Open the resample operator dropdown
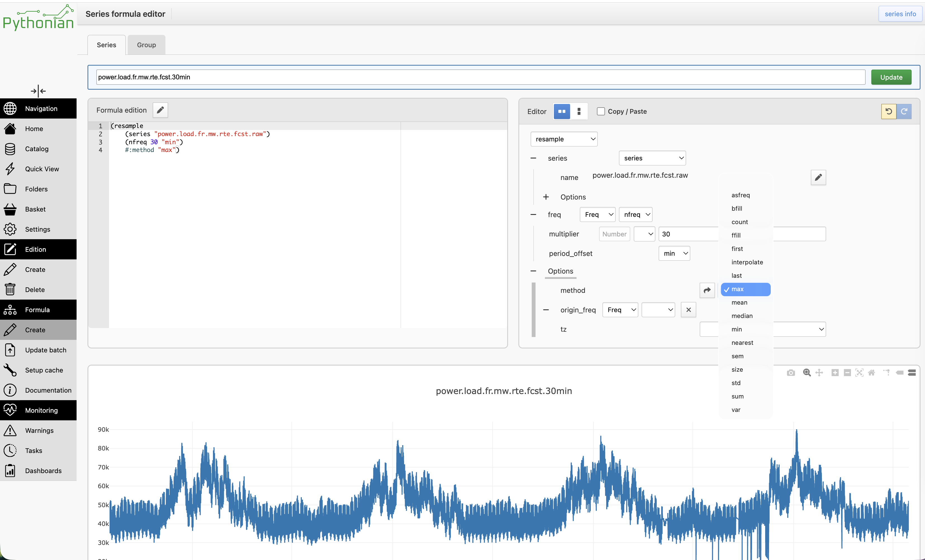The image size is (925, 560). (564, 139)
